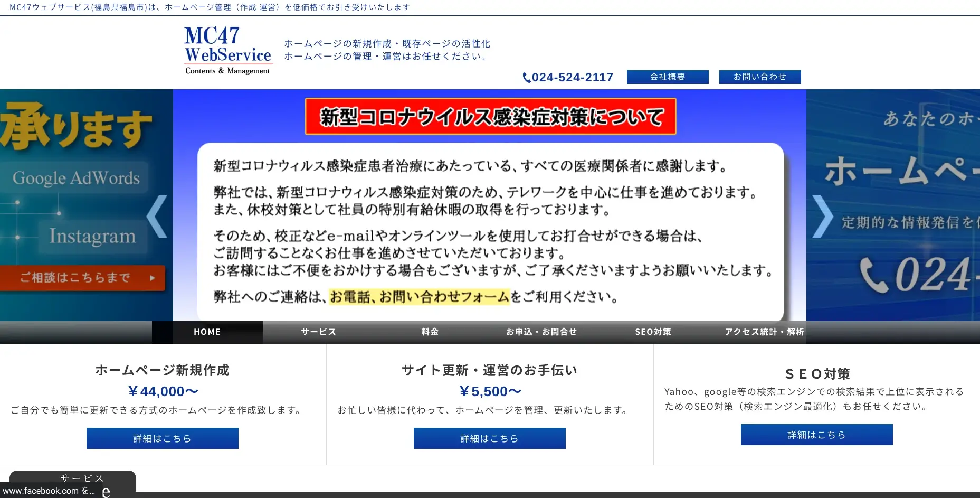The image size is (980, 498).
Task: Click the arrow on ご相談はこちらまで banner
Action: 153,277
